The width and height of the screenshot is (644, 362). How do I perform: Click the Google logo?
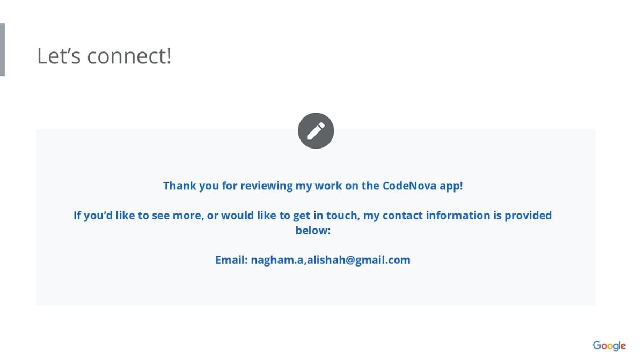pos(609,345)
